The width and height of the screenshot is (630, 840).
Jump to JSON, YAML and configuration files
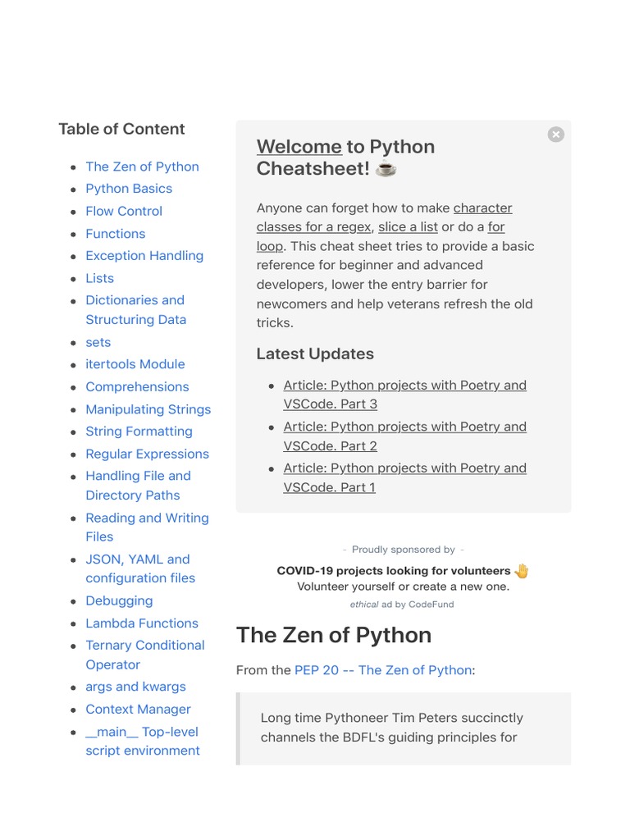140,568
